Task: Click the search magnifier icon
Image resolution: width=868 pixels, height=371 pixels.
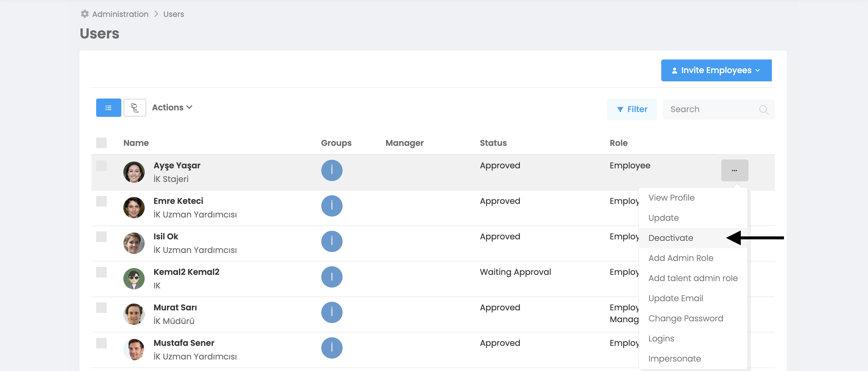Action: tap(763, 110)
